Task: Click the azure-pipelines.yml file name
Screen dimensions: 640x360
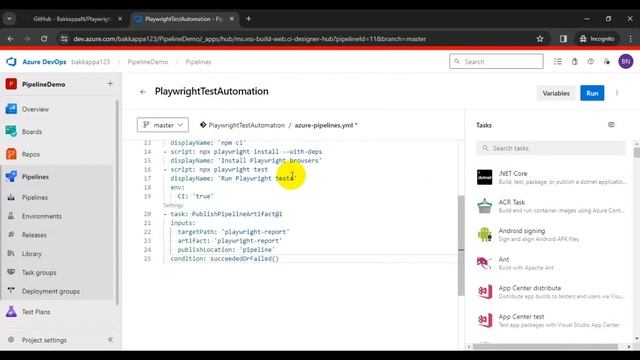Action: 324,125
